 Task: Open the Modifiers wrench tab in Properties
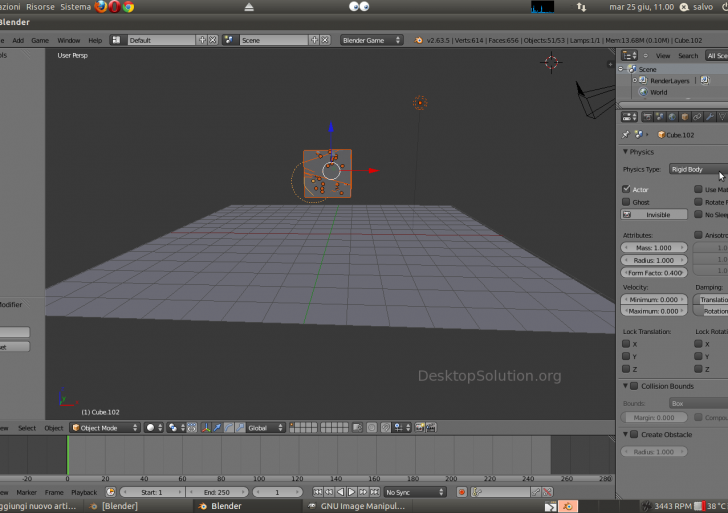pyautogui.click(x=709, y=117)
